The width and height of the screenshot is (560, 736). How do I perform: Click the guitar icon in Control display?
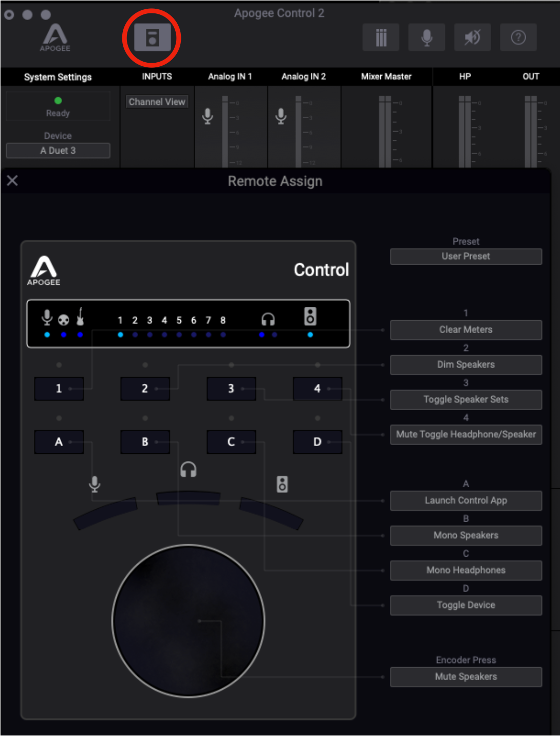(80, 317)
